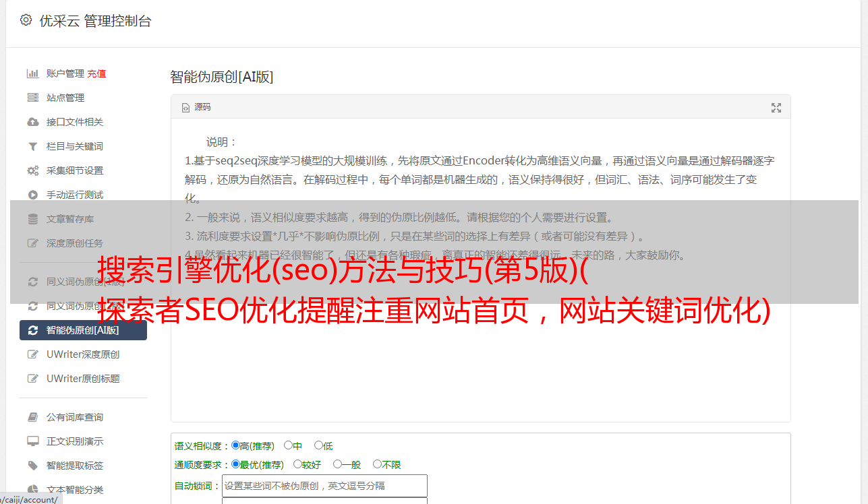868x504 pixels.
Task: Click the 自动锁词 input field
Action: 324,486
